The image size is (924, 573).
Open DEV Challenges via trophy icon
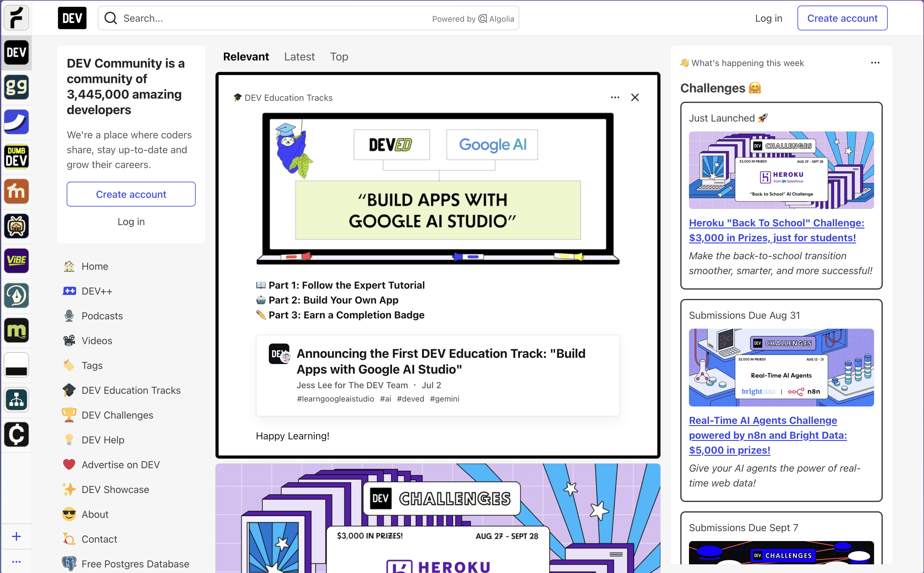[69, 415]
